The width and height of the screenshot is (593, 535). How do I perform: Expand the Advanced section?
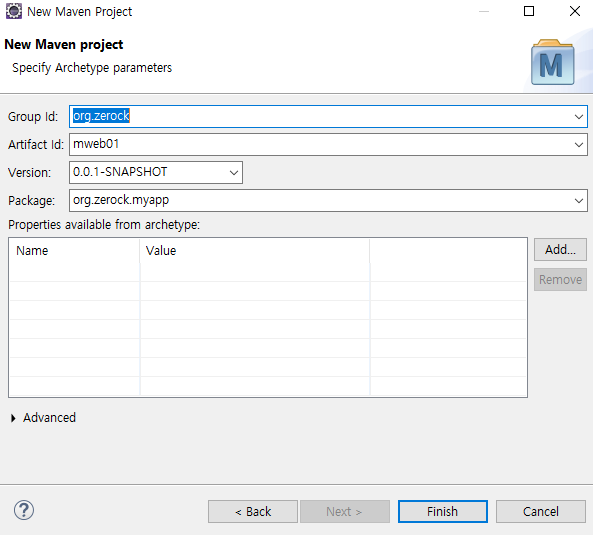click(x=13, y=418)
